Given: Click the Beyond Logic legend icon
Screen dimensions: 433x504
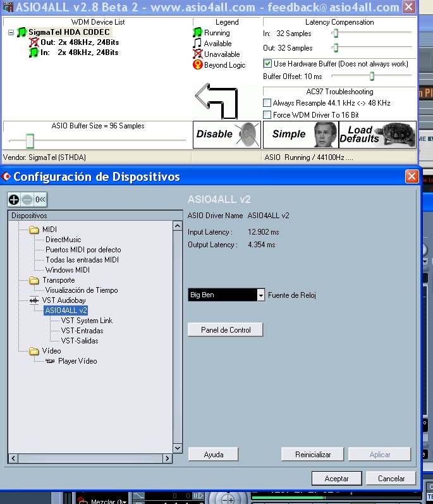Looking at the screenshot, I should tap(198, 65).
